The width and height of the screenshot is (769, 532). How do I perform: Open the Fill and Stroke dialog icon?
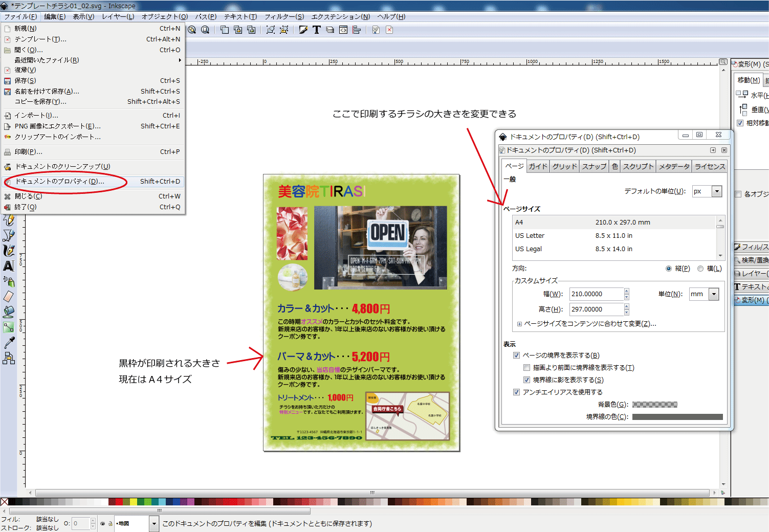click(303, 30)
